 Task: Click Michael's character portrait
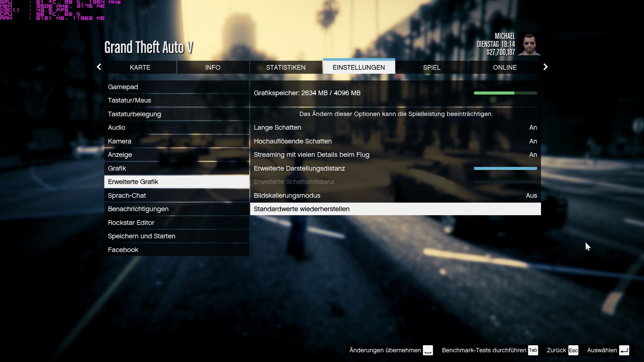point(529,44)
